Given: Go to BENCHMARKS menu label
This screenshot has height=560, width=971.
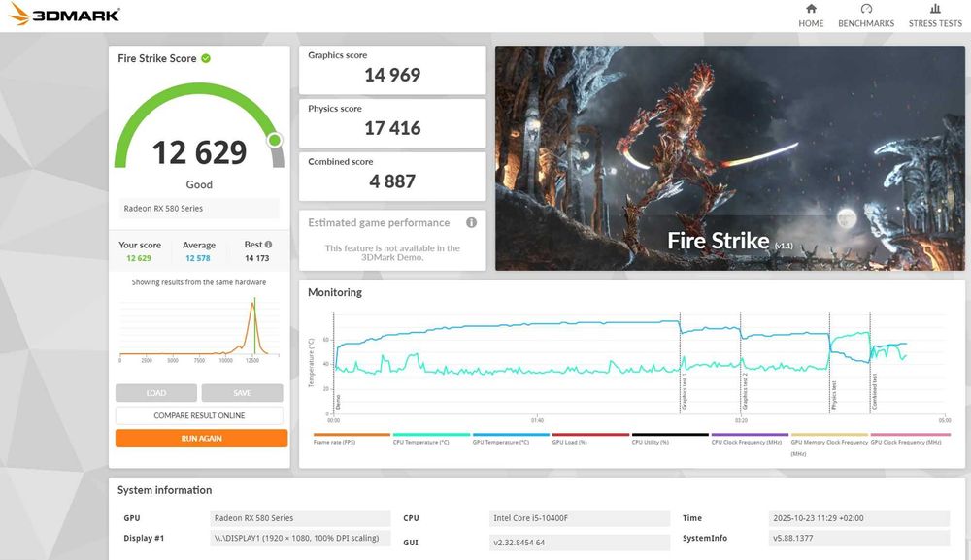Looking at the screenshot, I should pos(866,23).
